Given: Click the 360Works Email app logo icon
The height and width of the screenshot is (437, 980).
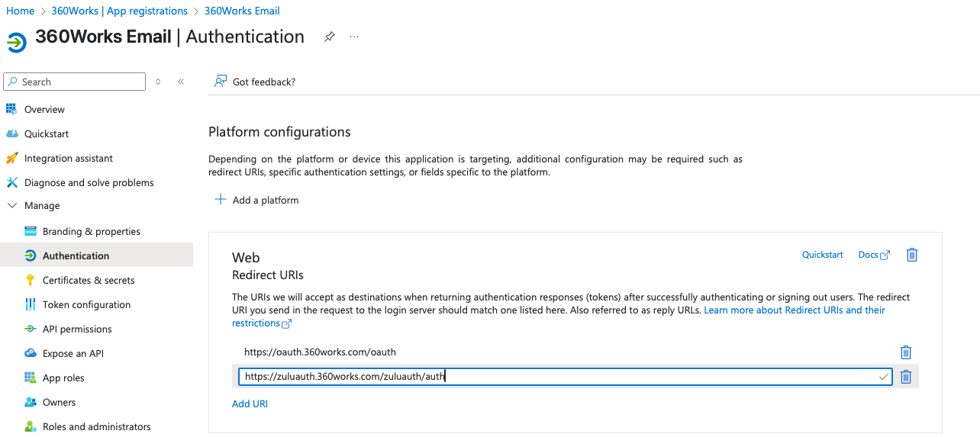Looking at the screenshot, I should 17,41.
